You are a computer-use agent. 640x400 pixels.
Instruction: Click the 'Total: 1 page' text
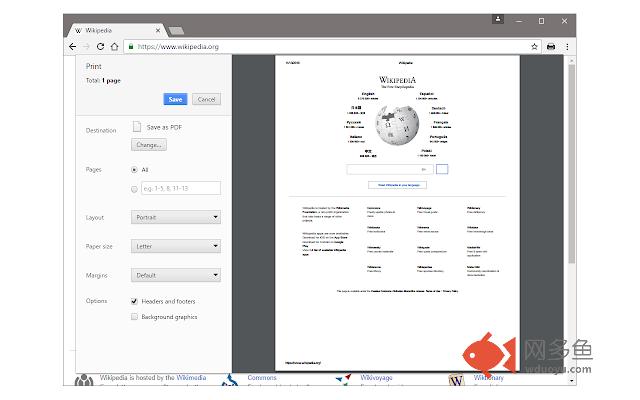point(103,80)
